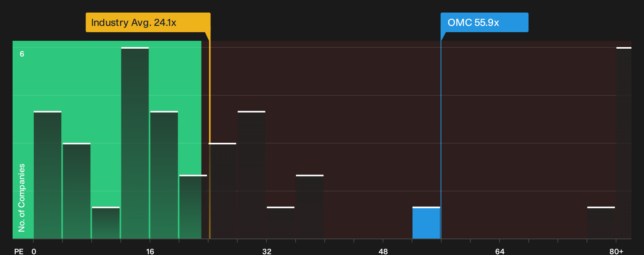Select the blue OMC histogram bar
The image size is (644, 255).
426,223
